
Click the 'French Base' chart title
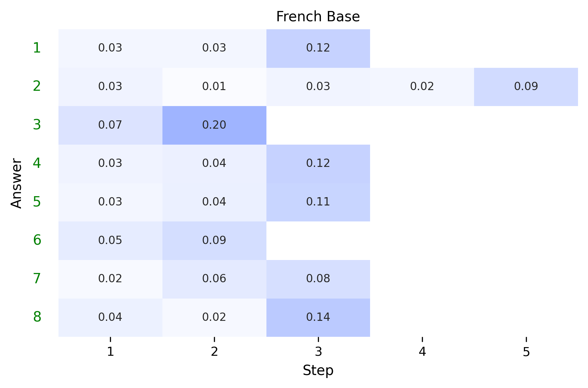tap(318, 17)
